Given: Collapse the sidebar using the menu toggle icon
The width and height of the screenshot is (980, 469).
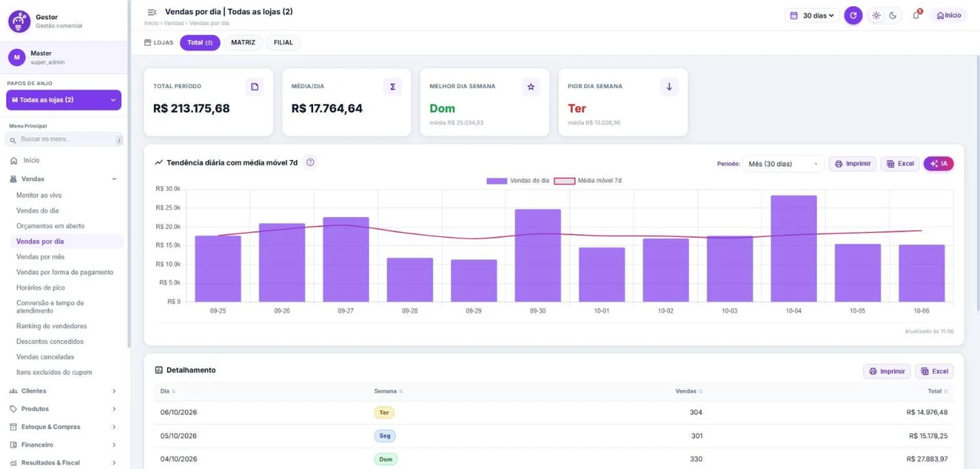Looking at the screenshot, I should [152, 12].
